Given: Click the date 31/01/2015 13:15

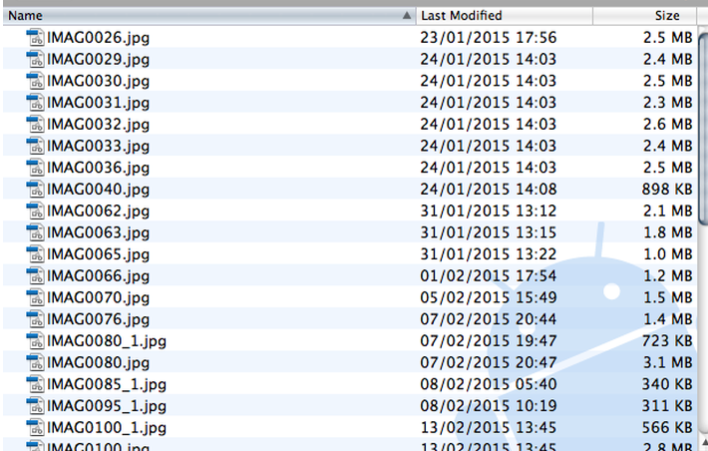Looking at the screenshot, I should [x=489, y=232].
